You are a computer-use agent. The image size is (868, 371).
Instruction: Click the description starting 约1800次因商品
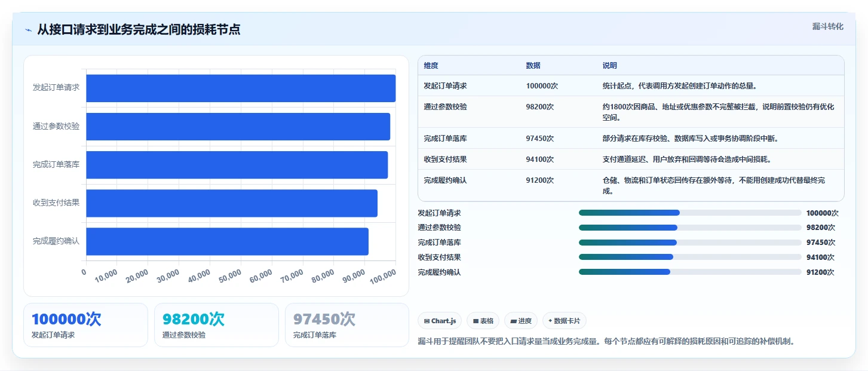tap(719, 112)
